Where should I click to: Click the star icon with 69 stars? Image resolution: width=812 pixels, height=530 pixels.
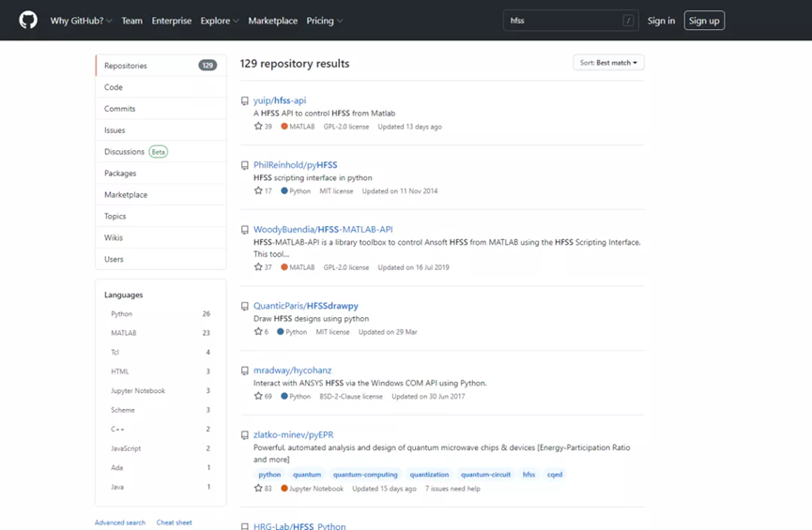pos(258,396)
